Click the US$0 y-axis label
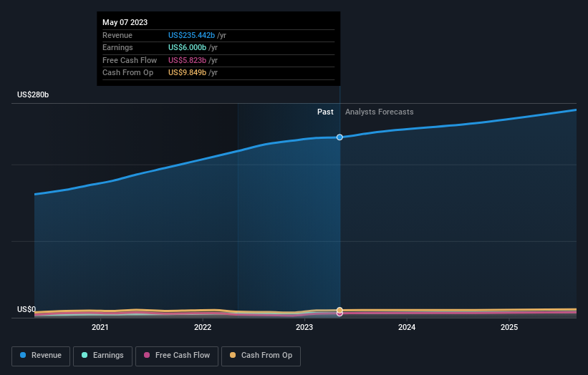Screen dimensions: 588x375 tap(26, 309)
